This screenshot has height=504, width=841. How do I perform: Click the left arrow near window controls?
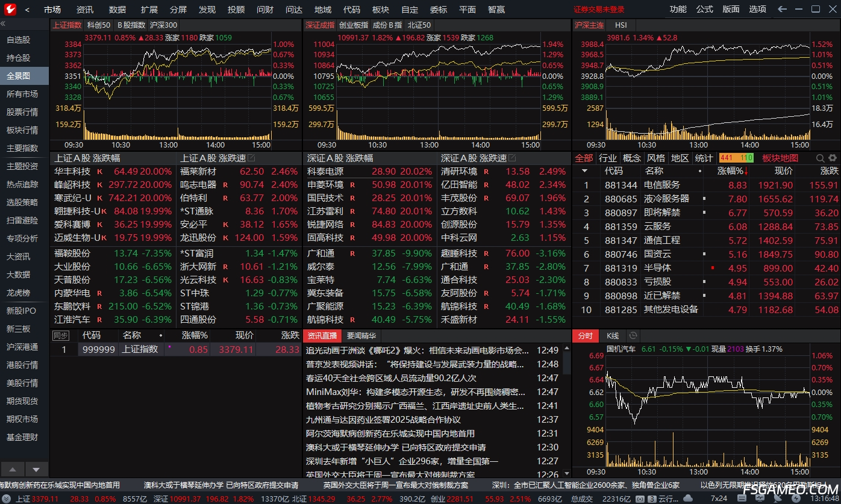pyautogui.click(x=782, y=9)
